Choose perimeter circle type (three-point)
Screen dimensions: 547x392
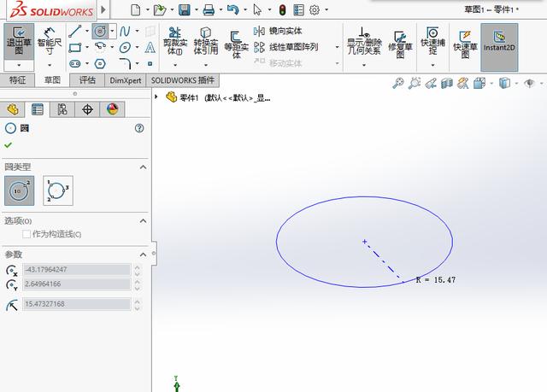coord(58,190)
